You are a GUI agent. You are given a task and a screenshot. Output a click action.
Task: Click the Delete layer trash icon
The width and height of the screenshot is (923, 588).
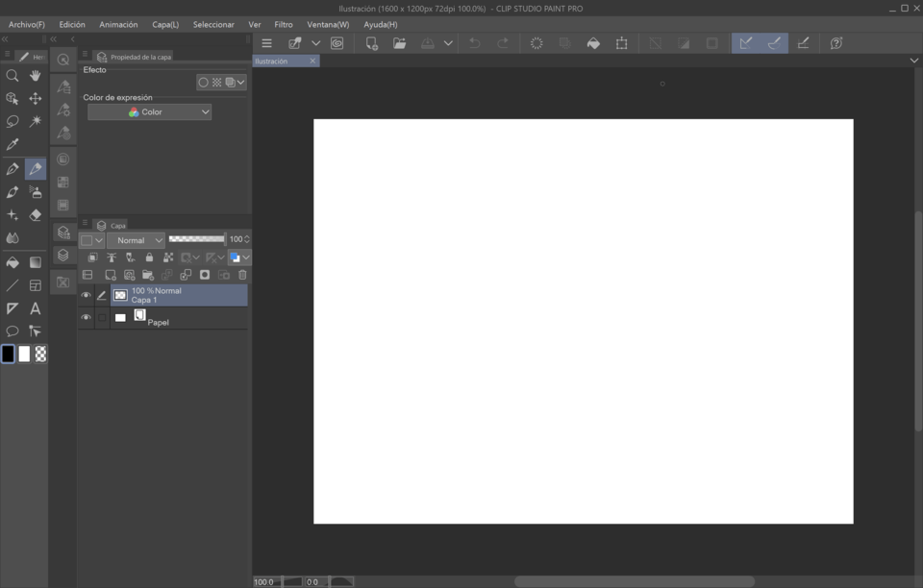point(242,275)
